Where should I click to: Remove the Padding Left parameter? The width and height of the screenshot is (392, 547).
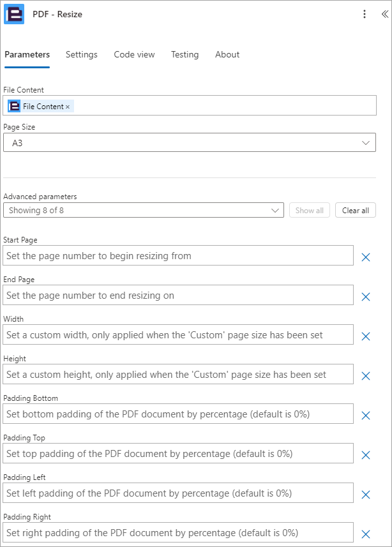[x=366, y=495]
